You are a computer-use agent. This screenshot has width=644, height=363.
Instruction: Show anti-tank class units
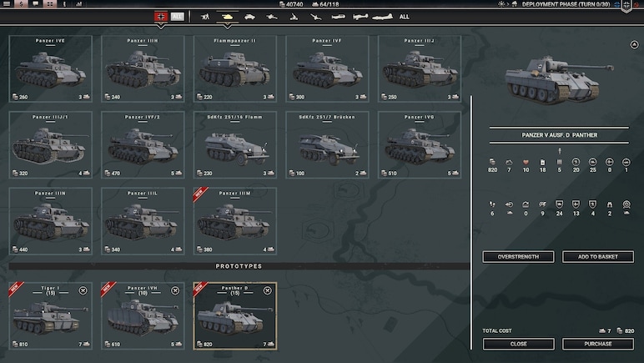click(x=271, y=17)
